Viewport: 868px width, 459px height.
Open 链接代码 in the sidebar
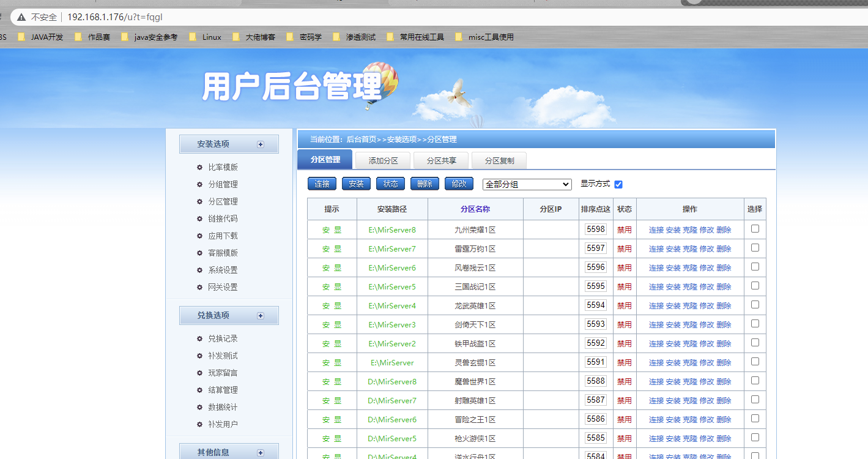223,218
